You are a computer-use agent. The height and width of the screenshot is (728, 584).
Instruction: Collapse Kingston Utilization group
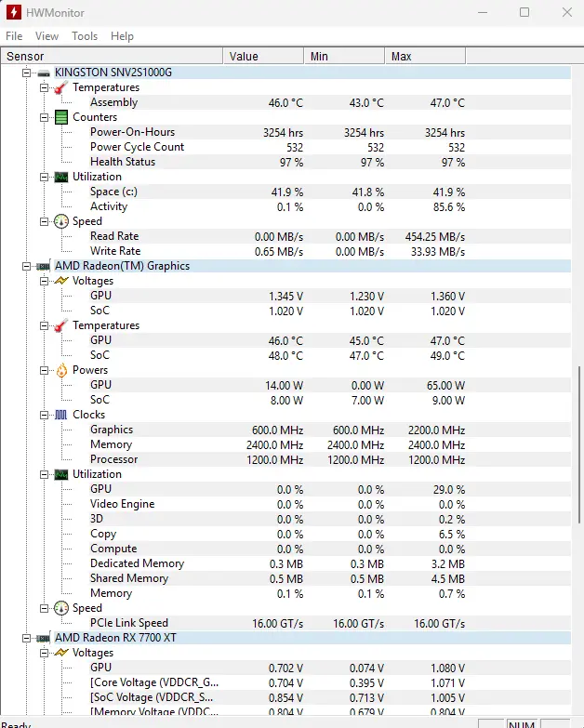[x=44, y=177]
